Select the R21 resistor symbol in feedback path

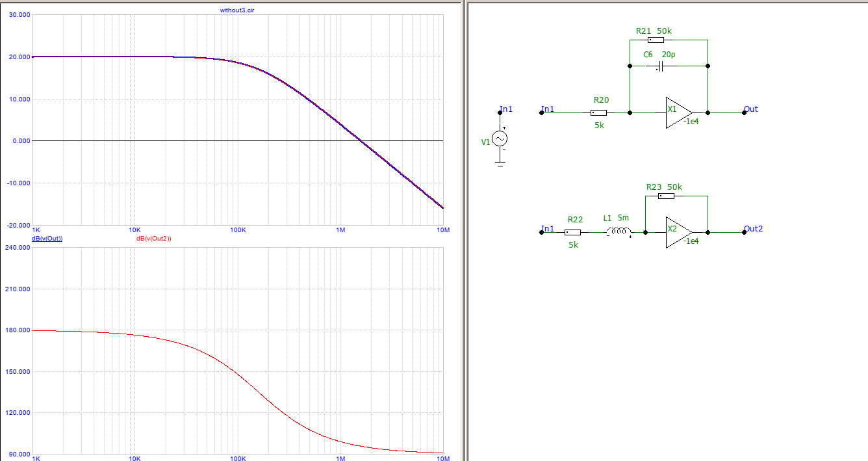pos(656,40)
